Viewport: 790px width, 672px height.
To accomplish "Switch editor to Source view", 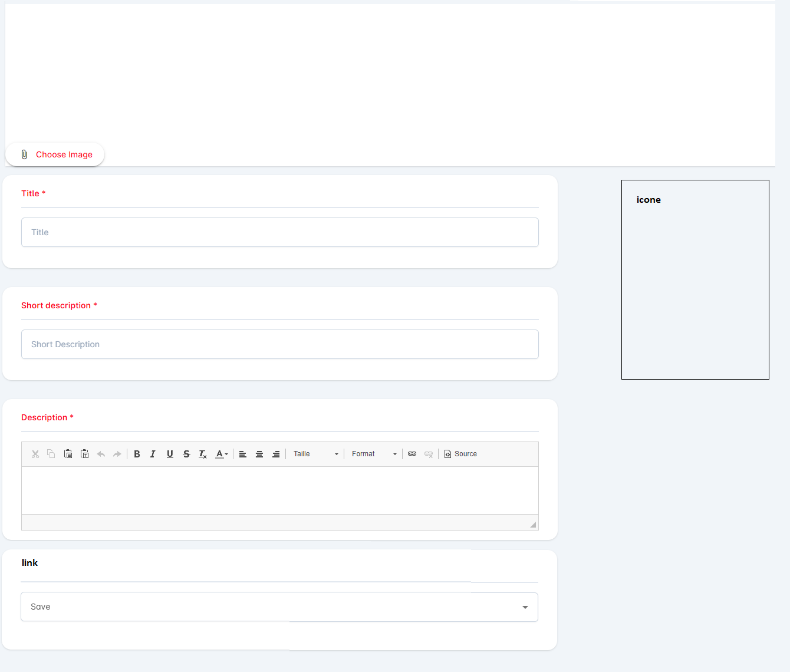I will coord(460,454).
